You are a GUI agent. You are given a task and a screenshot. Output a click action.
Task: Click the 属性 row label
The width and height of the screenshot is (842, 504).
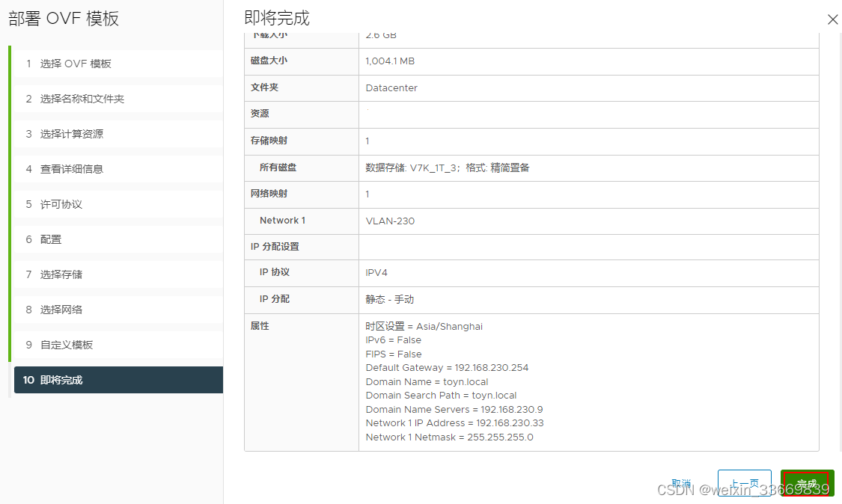260,326
